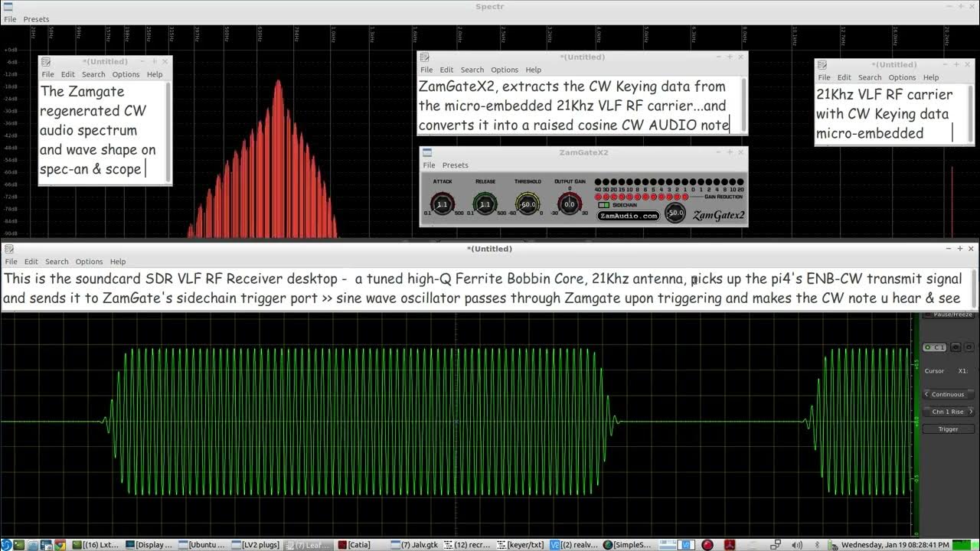
Task: Open Search menu in the 21Khz VLF carrier note
Action: [x=870, y=77]
